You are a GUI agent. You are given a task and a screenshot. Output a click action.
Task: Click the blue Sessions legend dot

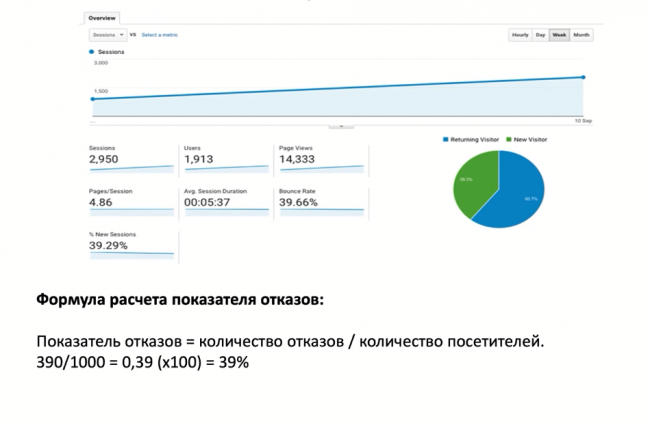tap(92, 51)
